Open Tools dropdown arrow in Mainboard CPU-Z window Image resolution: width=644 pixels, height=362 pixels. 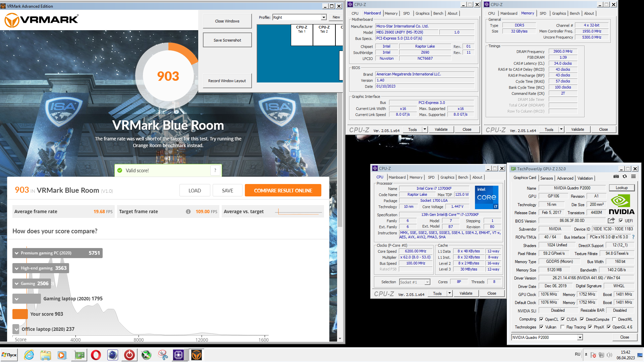coord(425,129)
